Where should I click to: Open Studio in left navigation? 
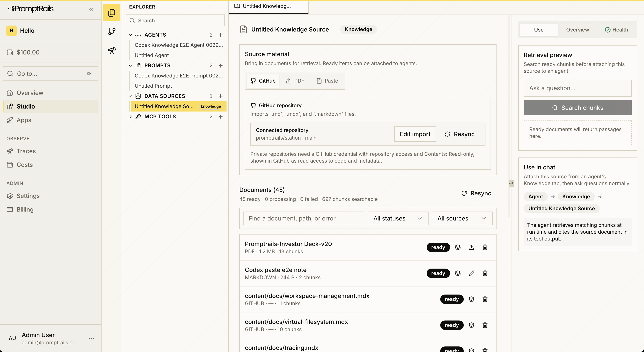point(51,107)
